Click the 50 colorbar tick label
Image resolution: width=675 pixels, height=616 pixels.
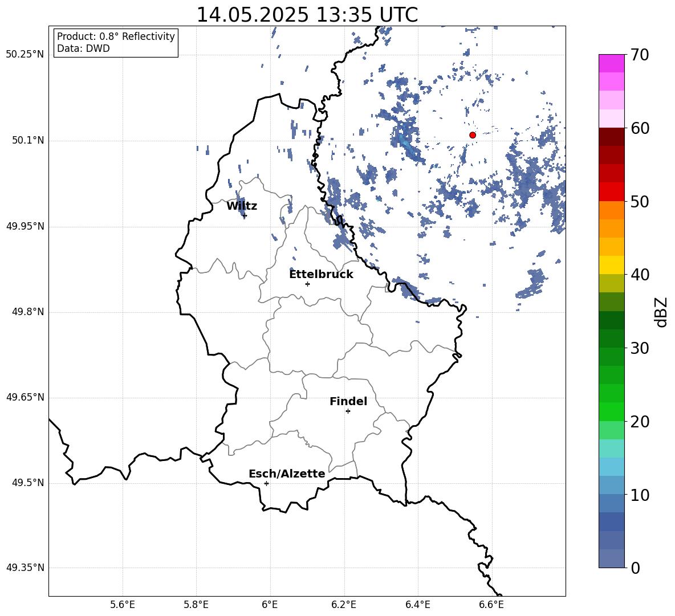tap(640, 201)
